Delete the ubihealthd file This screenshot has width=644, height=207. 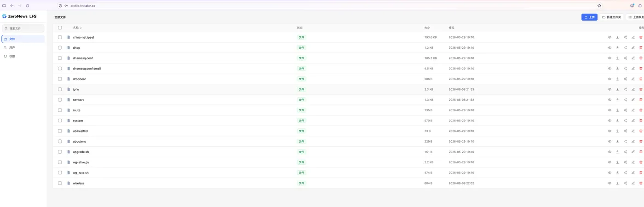click(641, 131)
